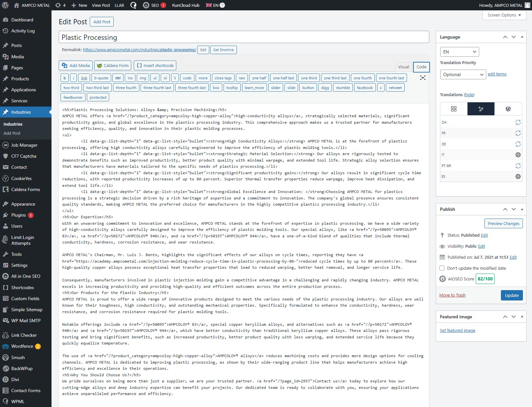Click the refresh icon for FR translation
532x407 pixels.
[518, 133]
